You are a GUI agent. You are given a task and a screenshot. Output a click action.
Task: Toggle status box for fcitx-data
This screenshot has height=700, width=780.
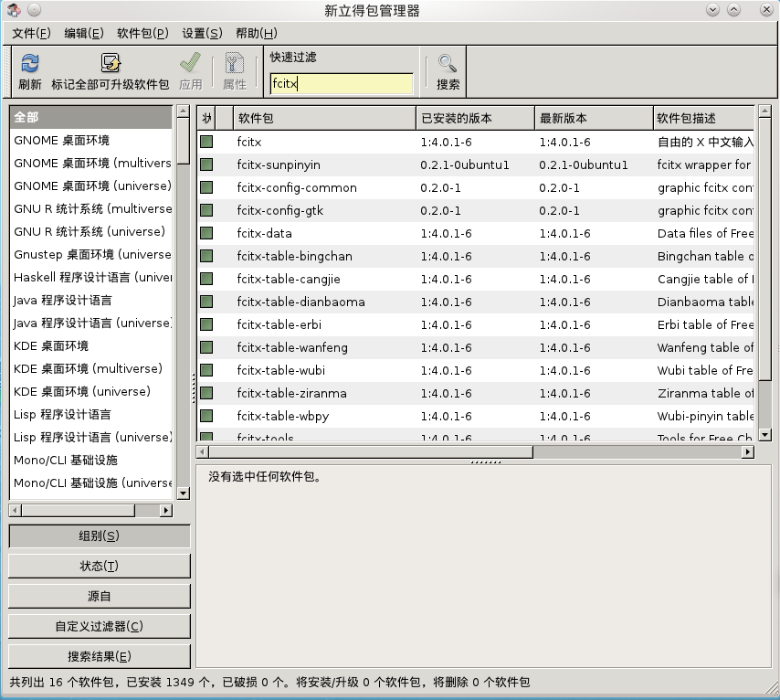pos(206,234)
